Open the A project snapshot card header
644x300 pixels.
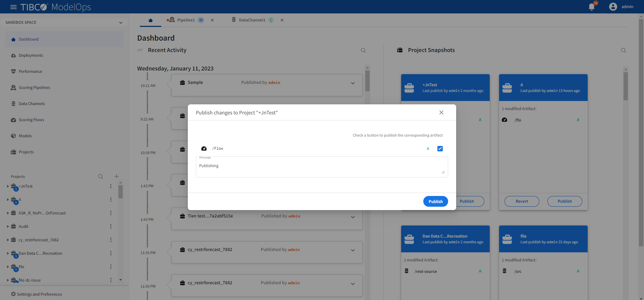(x=543, y=88)
